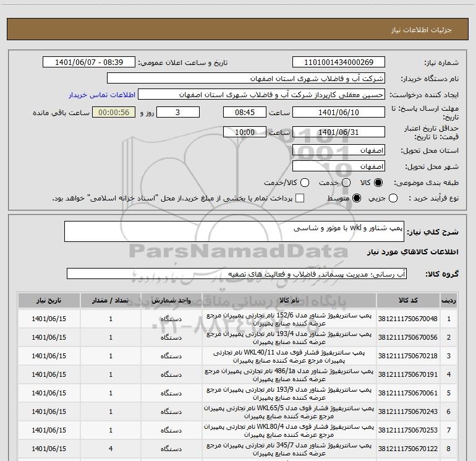Click the pump model 486/1a product name
This screenshot has height=461, width=476.
click(x=289, y=375)
